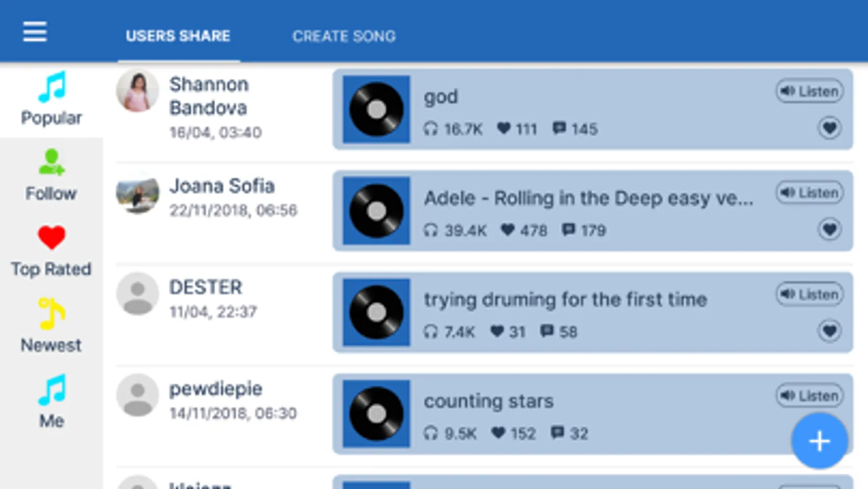Switch to the Create Song tab
This screenshot has width=868, height=489.
click(x=344, y=36)
